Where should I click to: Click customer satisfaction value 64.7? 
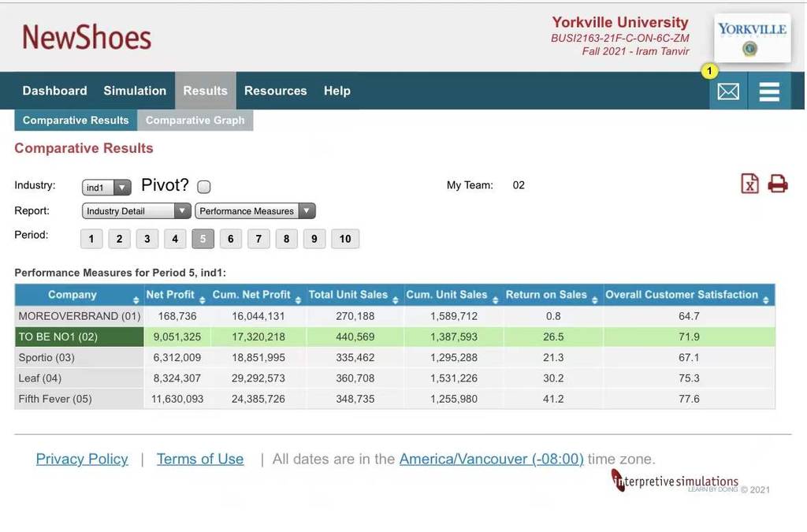coord(689,316)
